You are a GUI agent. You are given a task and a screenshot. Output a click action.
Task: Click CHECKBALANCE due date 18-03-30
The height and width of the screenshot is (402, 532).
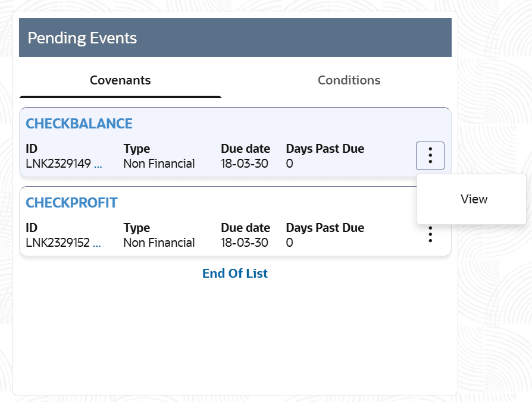pos(244,164)
